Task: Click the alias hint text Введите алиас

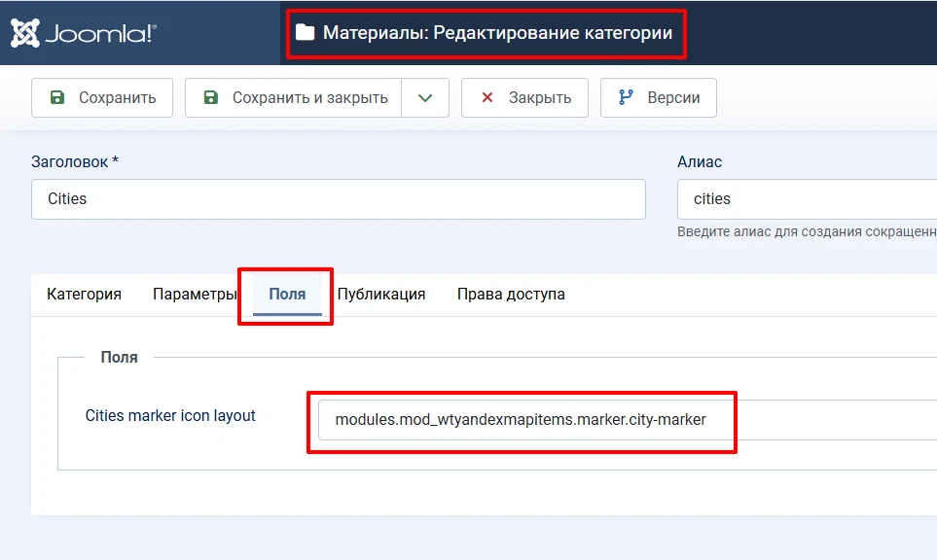Action: click(x=807, y=231)
